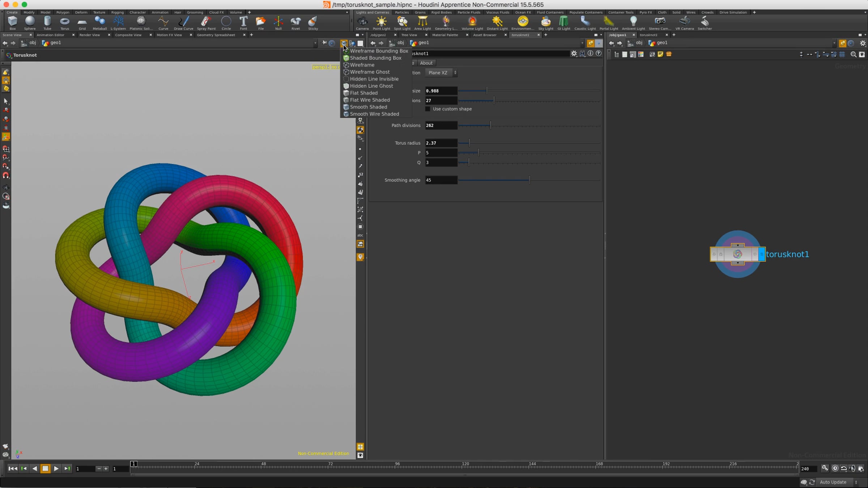Click the About tab in parameters
This screenshot has height=488, width=868.
pos(426,63)
